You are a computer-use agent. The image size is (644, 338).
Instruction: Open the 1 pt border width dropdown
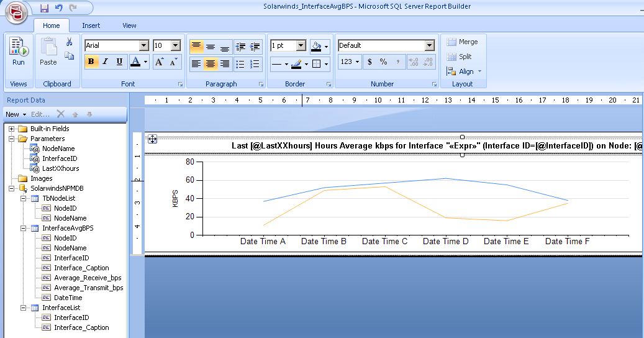click(x=301, y=45)
